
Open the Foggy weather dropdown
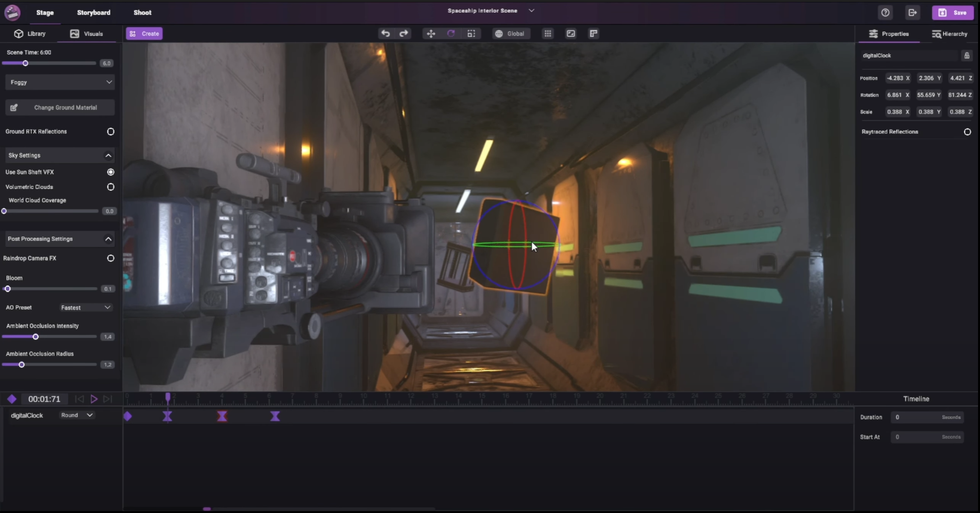60,82
